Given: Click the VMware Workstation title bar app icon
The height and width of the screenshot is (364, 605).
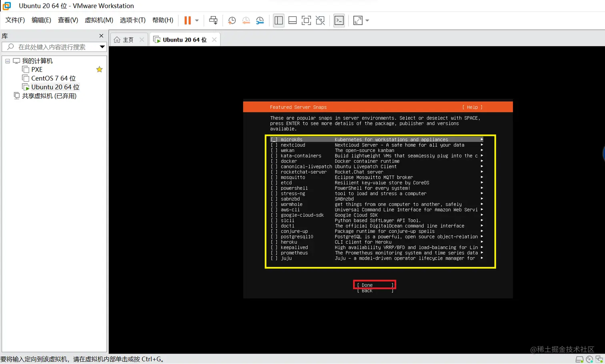Looking at the screenshot, I should 7,6.
